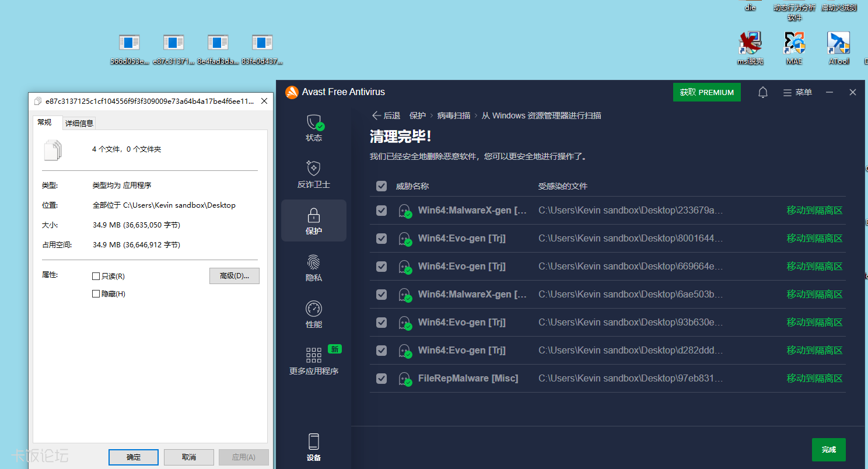The width and height of the screenshot is (868, 469).
Task: Click the green 完成 done button
Action: (x=829, y=450)
